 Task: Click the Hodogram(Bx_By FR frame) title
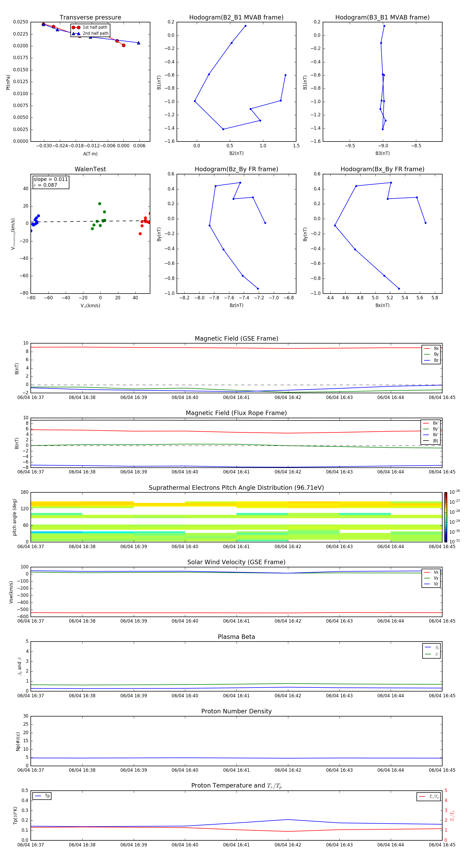pyautogui.click(x=382, y=169)
